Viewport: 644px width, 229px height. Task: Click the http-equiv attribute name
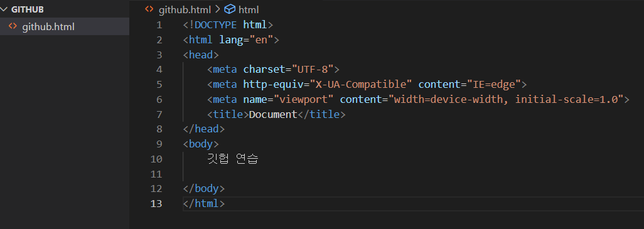pyautogui.click(x=273, y=84)
